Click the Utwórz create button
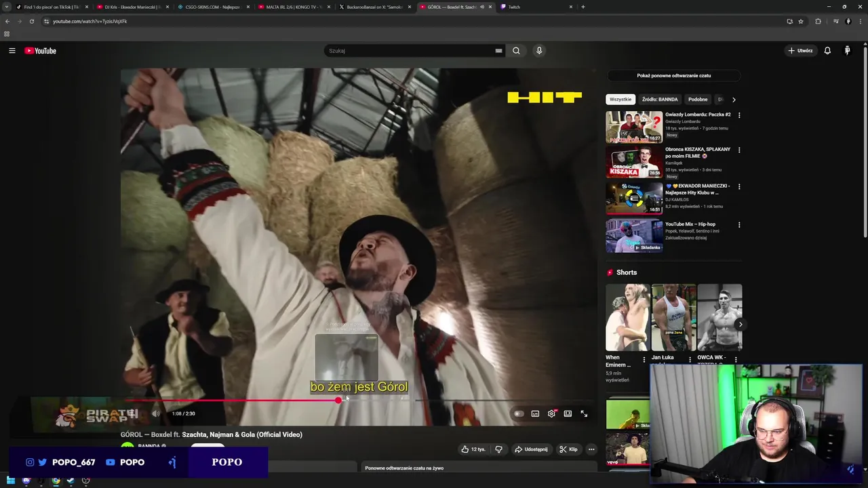Screen dimensions: 868x488 click(x=800, y=51)
